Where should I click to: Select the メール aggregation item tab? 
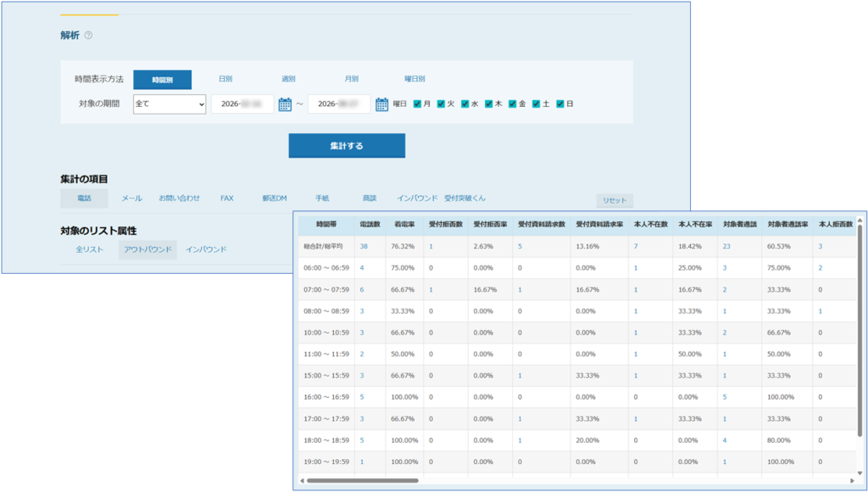[131, 198]
